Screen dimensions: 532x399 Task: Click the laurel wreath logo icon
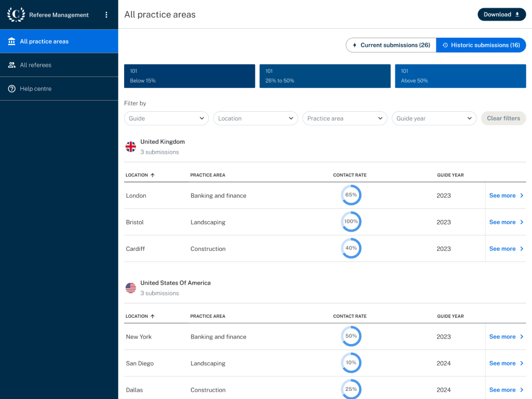click(x=16, y=15)
